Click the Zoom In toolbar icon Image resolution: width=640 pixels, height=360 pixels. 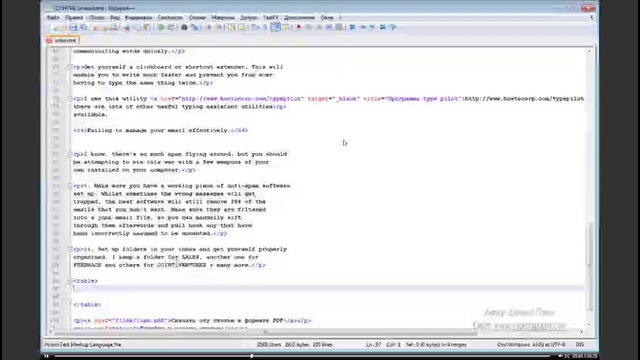209,27
